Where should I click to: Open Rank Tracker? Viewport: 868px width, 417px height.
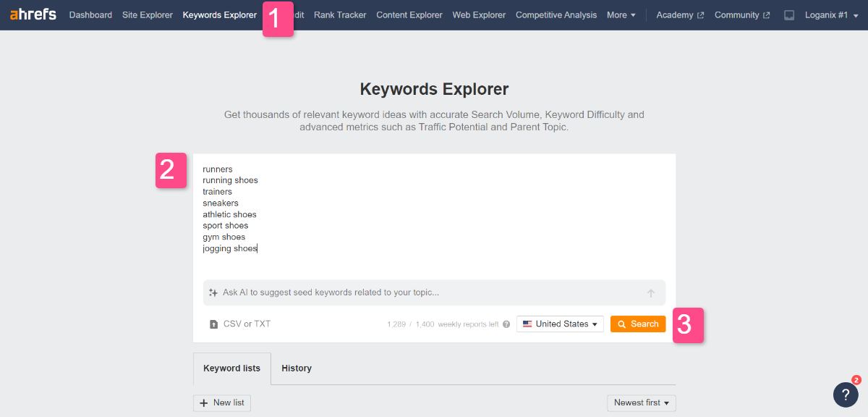pyautogui.click(x=340, y=15)
